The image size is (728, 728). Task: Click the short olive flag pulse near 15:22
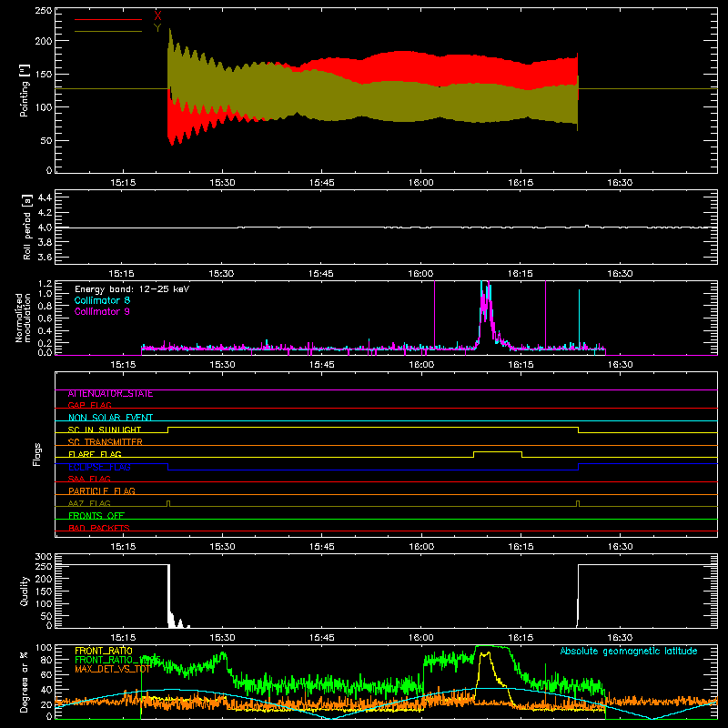pyautogui.click(x=168, y=503)
